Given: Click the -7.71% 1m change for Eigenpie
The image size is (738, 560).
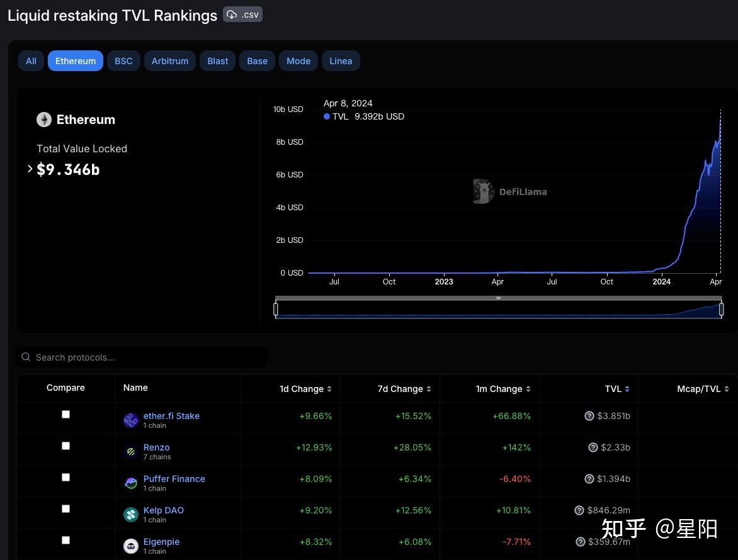Looking at the screenshot, I should point(516,542).
